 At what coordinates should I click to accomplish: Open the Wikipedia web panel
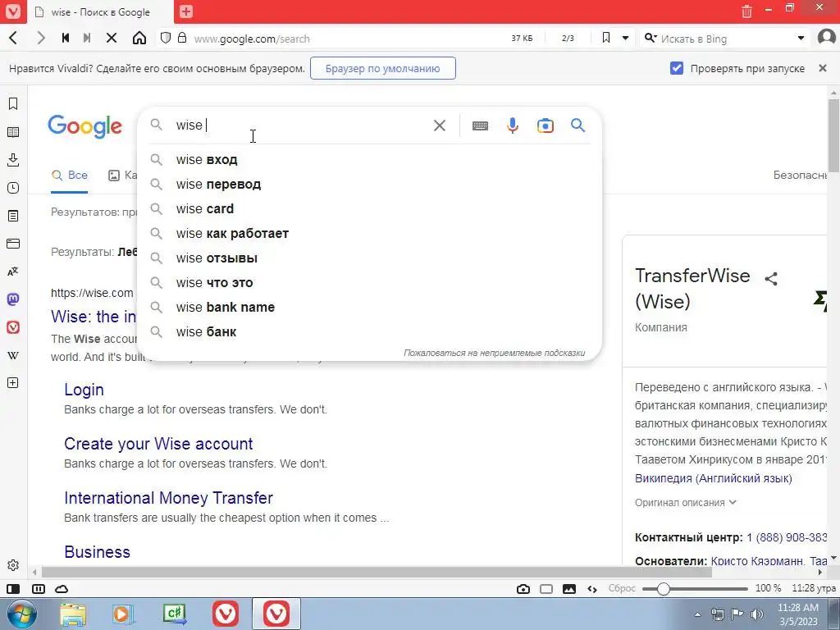click(13, 354)
